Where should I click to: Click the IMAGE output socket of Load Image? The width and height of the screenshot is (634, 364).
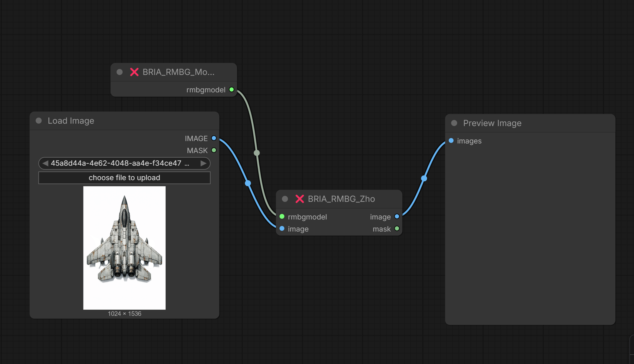click(x=214, y=138)
